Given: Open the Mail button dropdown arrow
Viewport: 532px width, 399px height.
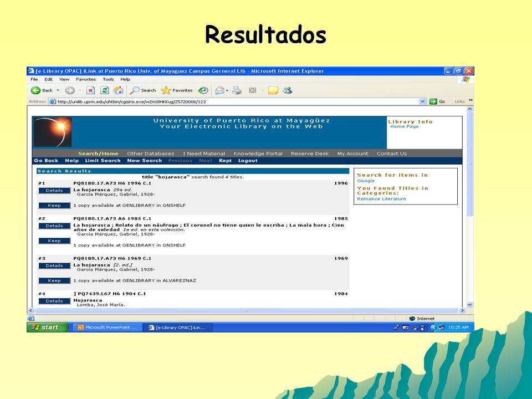Looking at the screenshot, I should coord(227,90).
